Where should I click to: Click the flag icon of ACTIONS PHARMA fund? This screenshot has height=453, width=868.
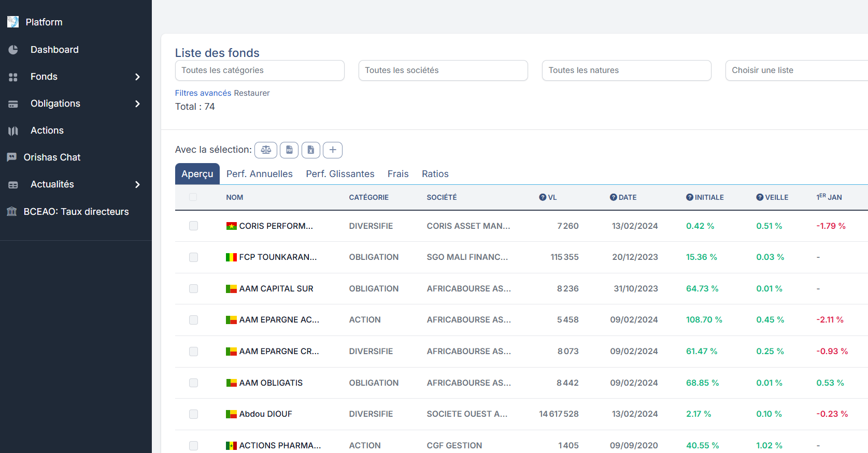[x=232, y=446]
